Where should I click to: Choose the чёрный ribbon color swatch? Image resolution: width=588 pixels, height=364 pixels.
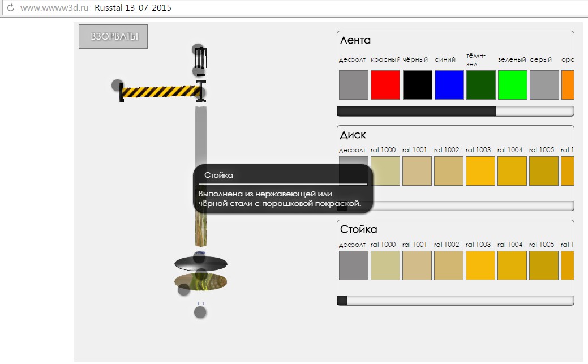(x=417, y=85)
